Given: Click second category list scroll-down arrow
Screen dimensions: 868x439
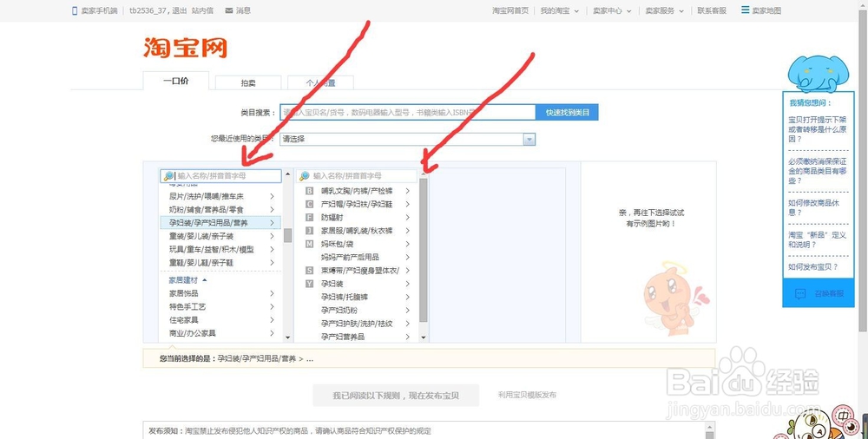Looking at the screenshot, I should 424,337.
